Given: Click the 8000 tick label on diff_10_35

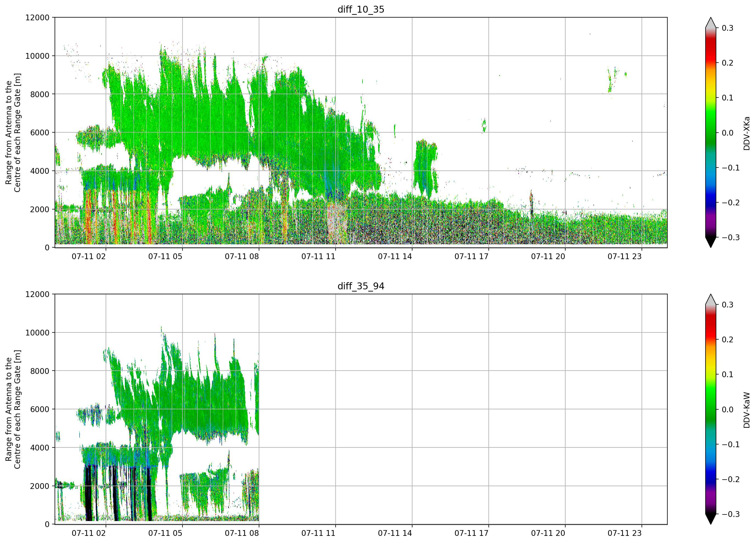Looking at the screenshot, I should point(40,94).
